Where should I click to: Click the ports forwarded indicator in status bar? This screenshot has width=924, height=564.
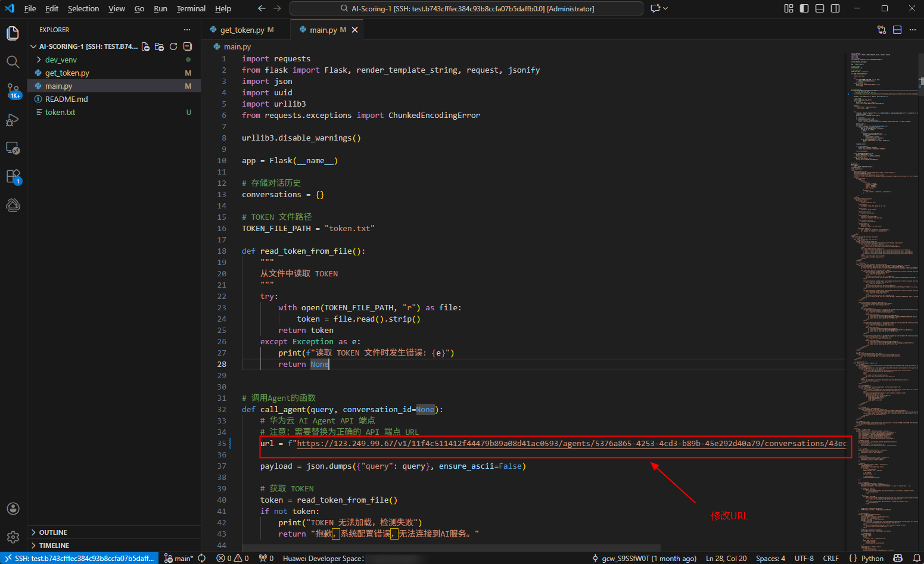[x=266, y=558]
